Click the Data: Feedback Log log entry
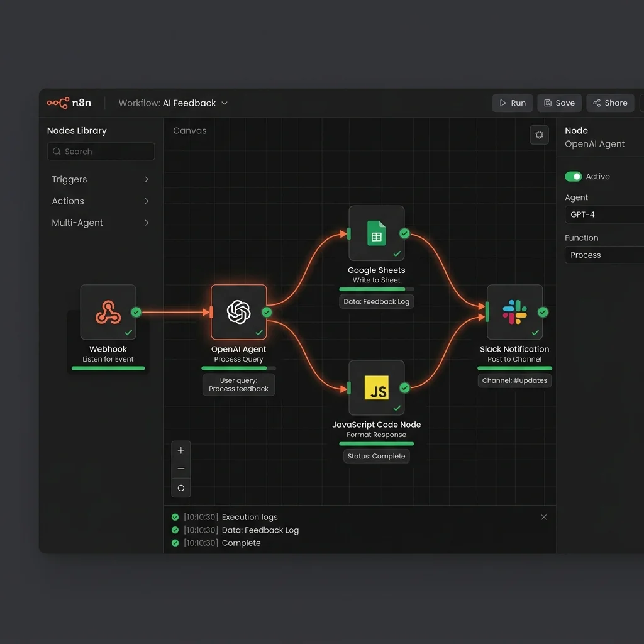This screenshot has width=644, height=644. [260, 530]
